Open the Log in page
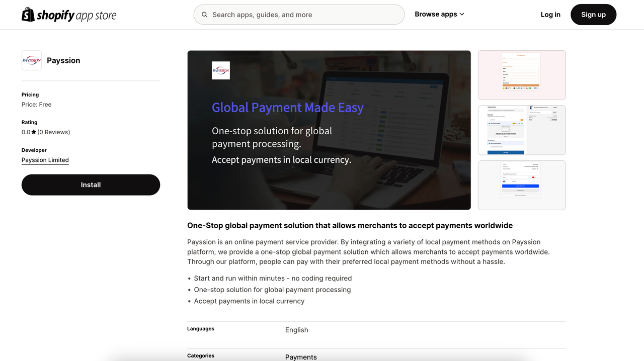This screenshot has width=644, height=361. pos(550,14)
